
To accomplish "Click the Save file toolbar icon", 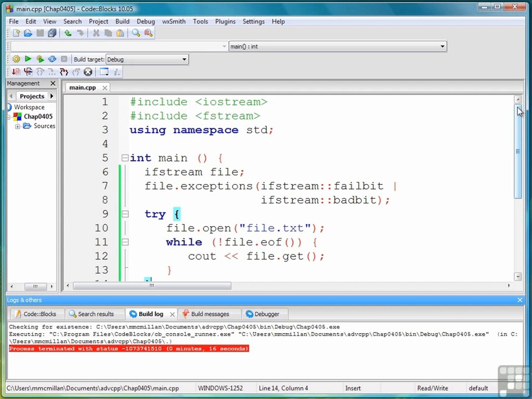I will pos(40,33).
